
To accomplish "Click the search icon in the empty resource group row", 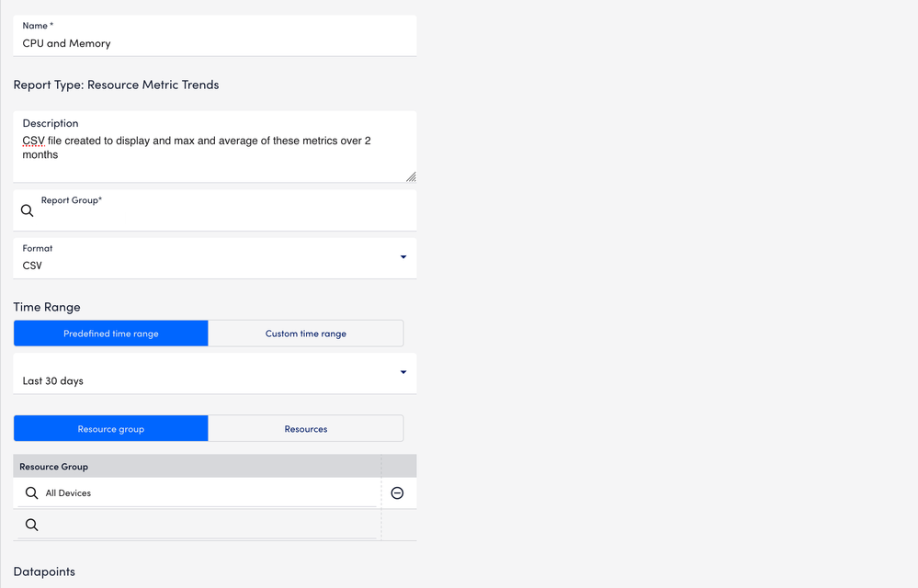I will coord(31,525).
